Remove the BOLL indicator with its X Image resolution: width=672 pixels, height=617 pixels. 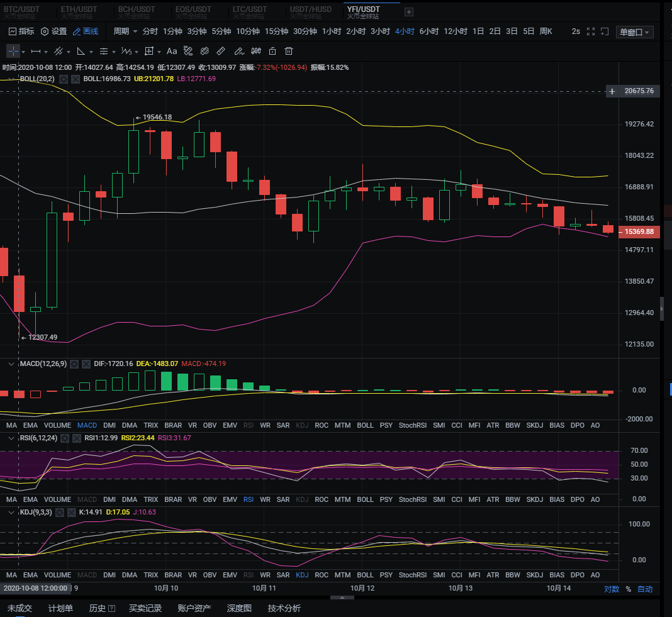pos(76,79)
